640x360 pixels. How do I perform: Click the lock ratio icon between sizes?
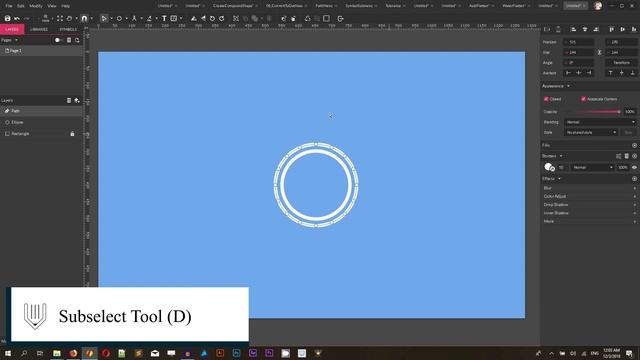click(x=599, y=52)
